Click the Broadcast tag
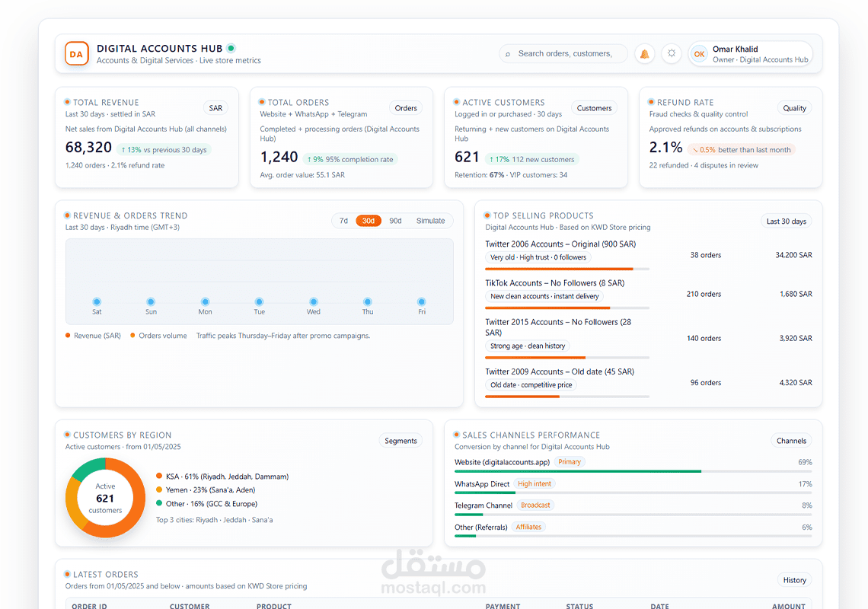This screenshot has height=609, width=868. (x=535, y=505)
